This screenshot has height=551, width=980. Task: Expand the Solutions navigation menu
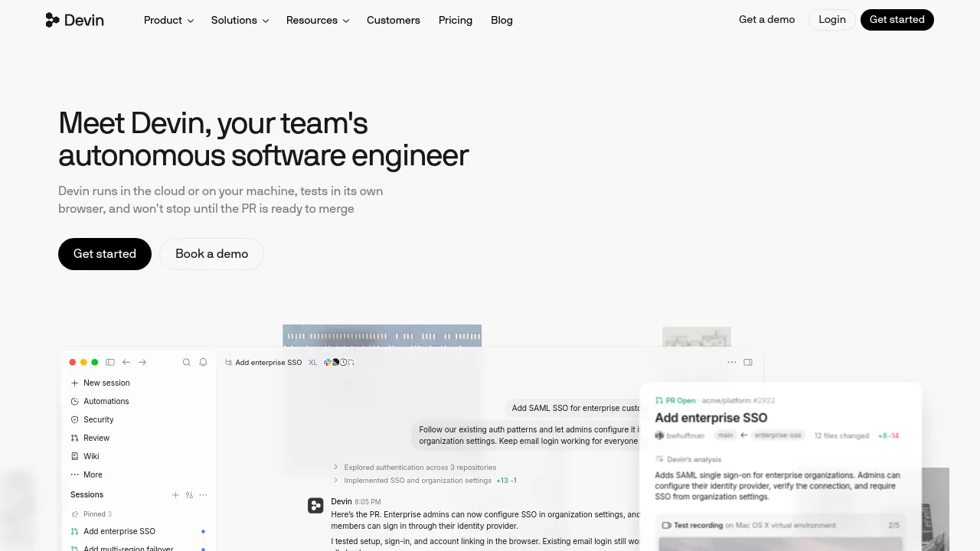[x=240, y=20]
